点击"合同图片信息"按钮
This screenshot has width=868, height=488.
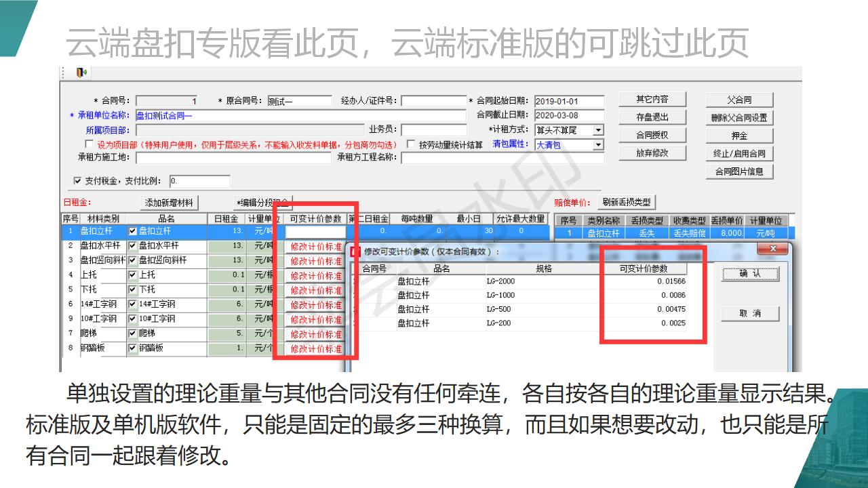(x=738, y=171)
